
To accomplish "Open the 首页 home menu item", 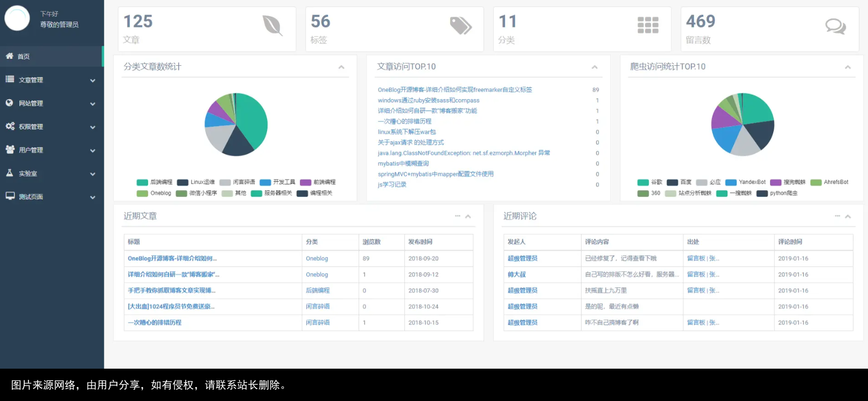I will (52, 56).
